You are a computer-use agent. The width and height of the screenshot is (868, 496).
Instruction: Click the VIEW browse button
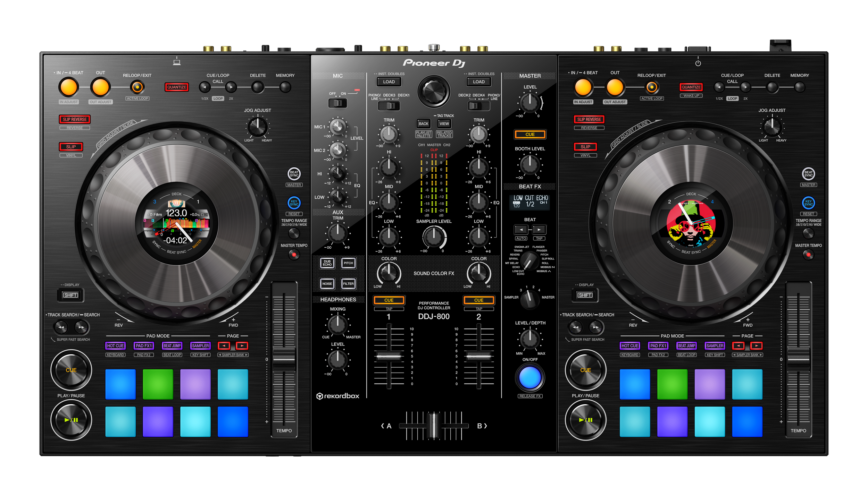tap(444, 123)
